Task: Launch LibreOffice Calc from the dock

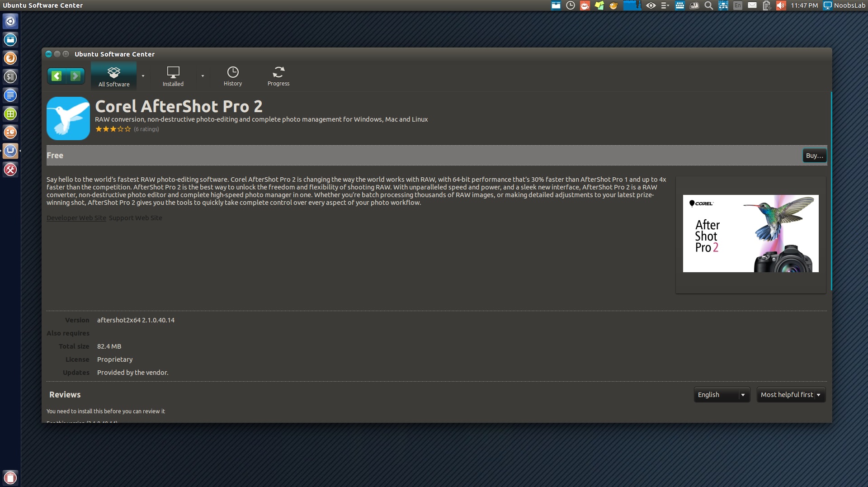Action: point(10,114)
